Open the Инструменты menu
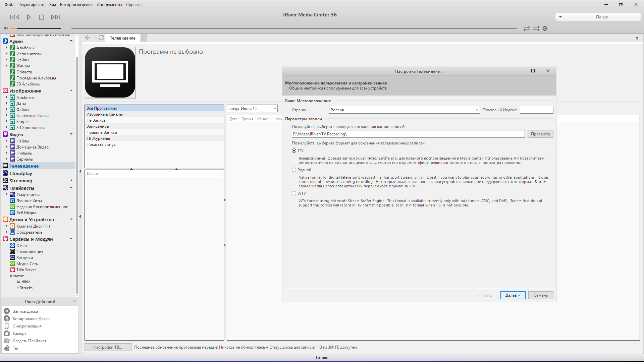 point(109,5)
